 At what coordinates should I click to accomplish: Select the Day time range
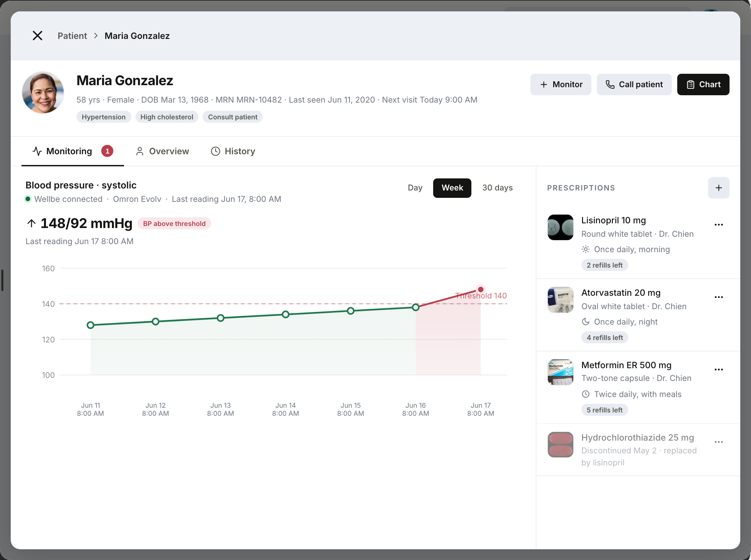tap(415, 188)
